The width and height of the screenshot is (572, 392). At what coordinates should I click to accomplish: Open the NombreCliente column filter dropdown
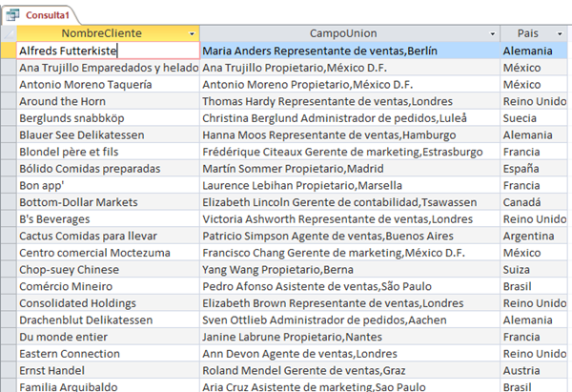point(192,34)
